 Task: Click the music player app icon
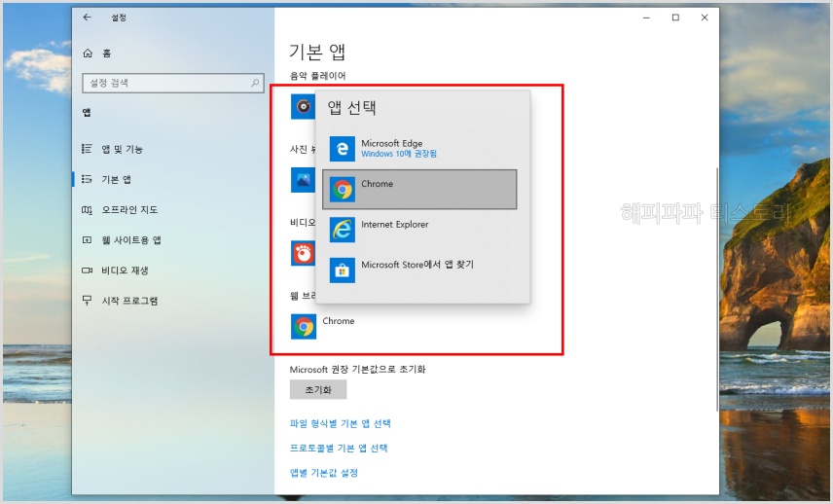coord(303,107)
